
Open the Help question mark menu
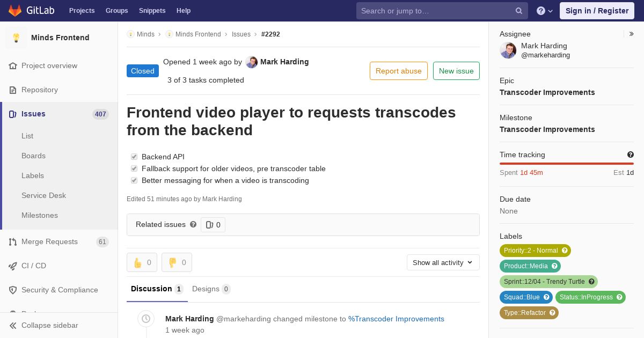tap(545, 11)
